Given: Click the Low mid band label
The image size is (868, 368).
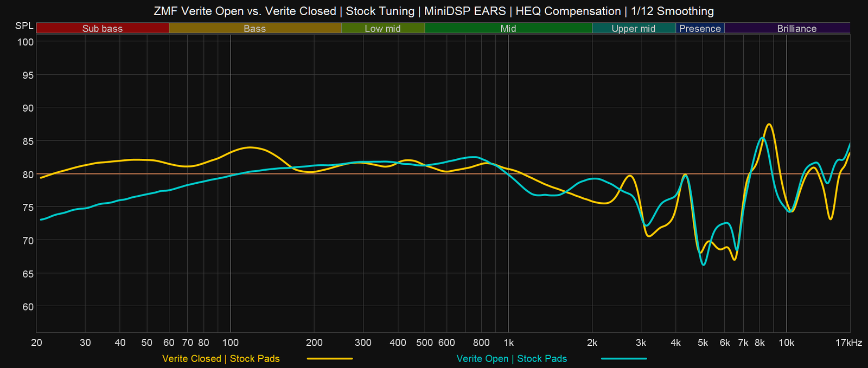Looking at the screenshot, I should pos(382,29).
